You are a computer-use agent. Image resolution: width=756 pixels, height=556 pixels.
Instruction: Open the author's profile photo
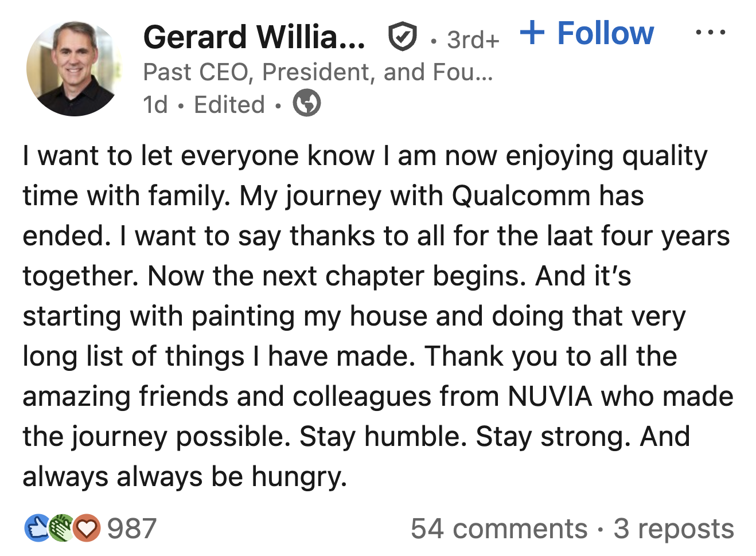(x=73, y=69)
